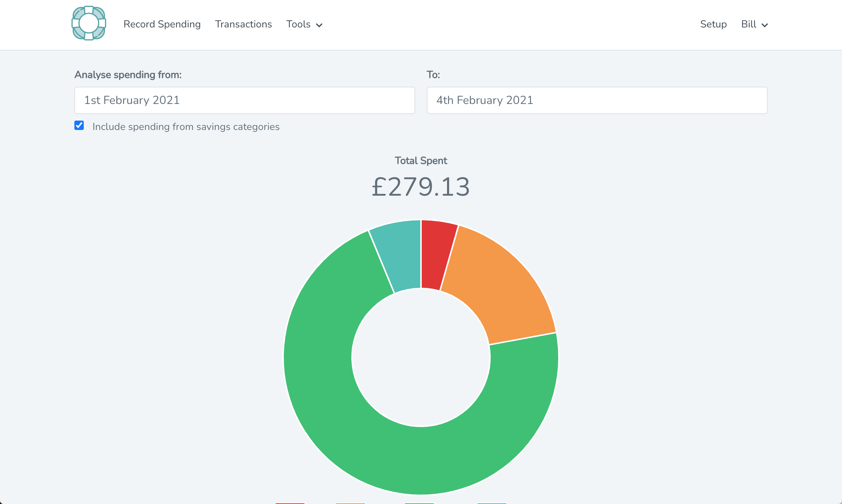Image resolution: width=842 pixels, height=504 pixels.
Task: Click the 1st February 2021 date field
Action: click(x=244, y=100)
